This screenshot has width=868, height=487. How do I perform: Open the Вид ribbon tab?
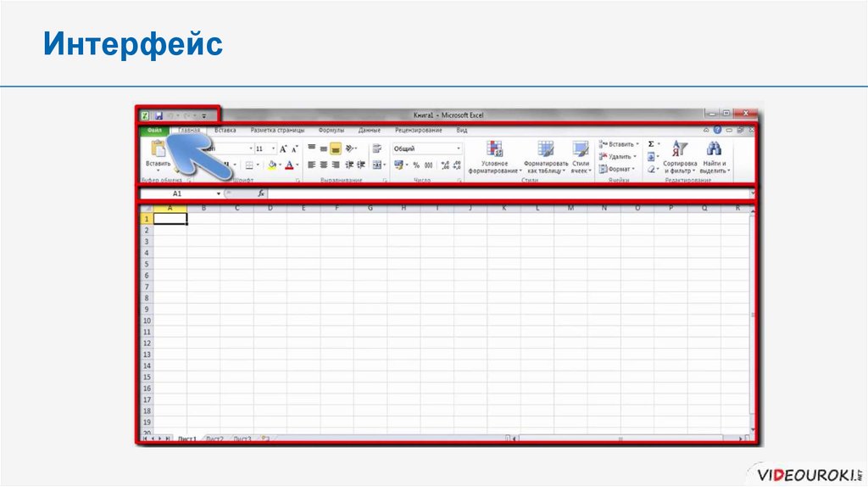coord(462,131)
